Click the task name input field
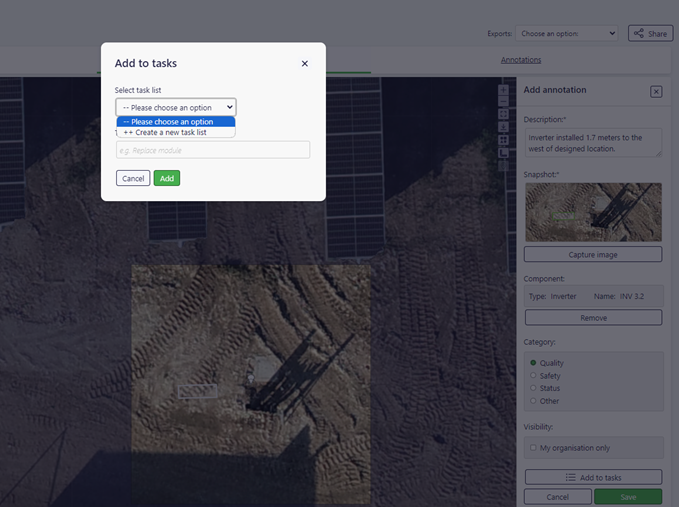The width and height of the screenshot is (679, 507). pos(213,150)
